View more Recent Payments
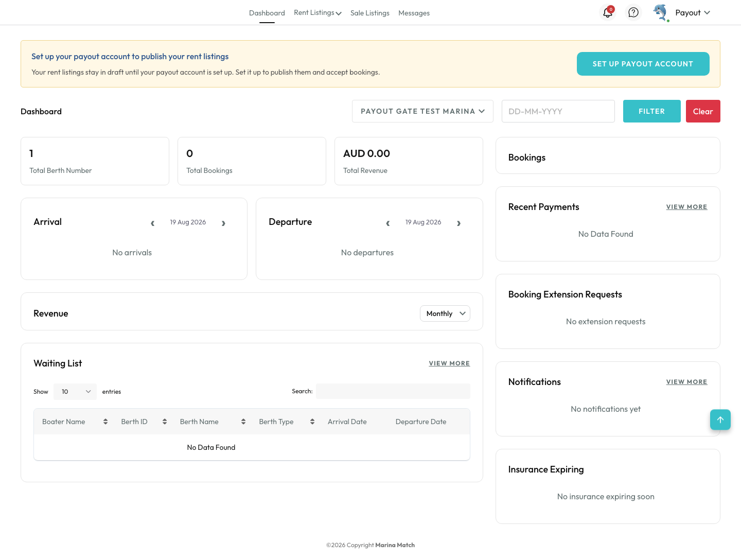Image resolution: width=741 pixels, height=560 pixels. pyautogui.click(x=686, y=207)
